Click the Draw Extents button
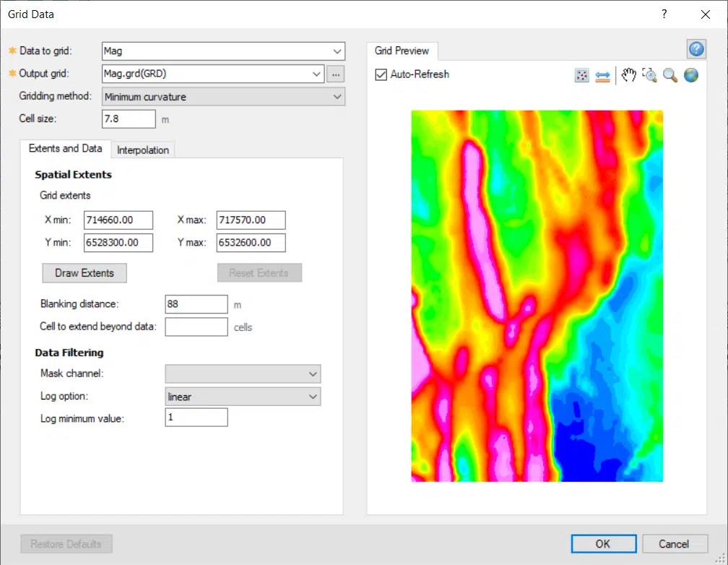 (84, 273)
